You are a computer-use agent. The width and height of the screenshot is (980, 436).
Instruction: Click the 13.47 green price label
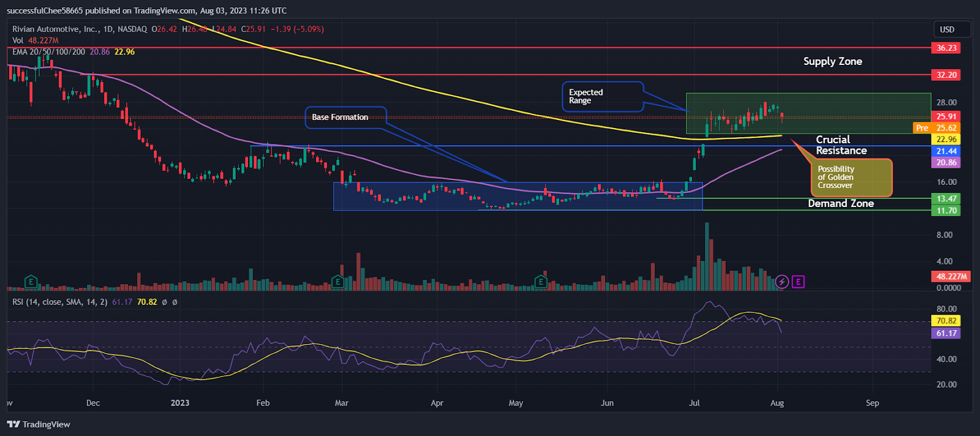pyautogui.click(x=946, y=198)
